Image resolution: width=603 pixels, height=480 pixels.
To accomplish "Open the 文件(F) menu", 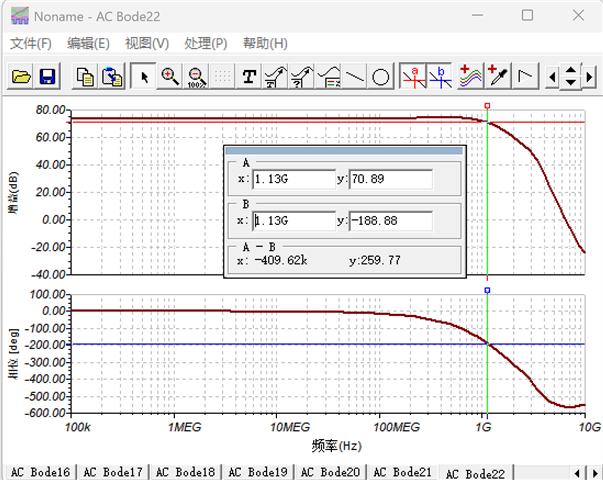I will tap(30, 43).
